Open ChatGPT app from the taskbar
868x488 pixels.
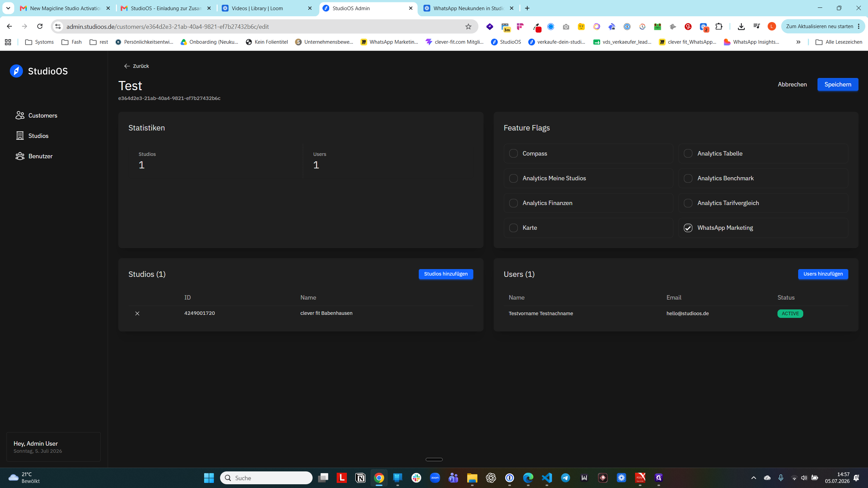[491, 478]
